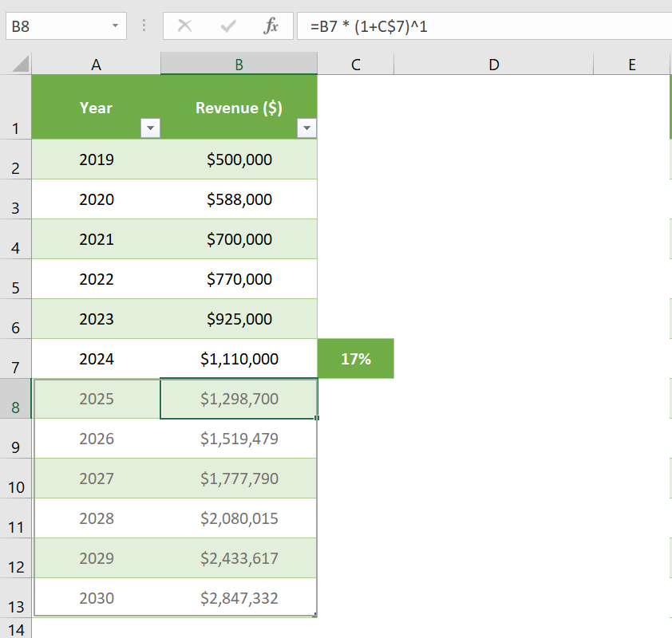Select the cell containing $1,110,000
The image size is (672, 638).
coord(239,358)
